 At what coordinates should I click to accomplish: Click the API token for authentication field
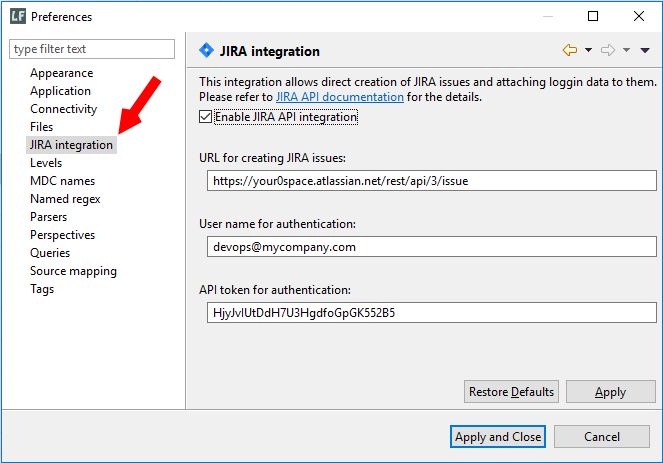click(x=432, y=313)
